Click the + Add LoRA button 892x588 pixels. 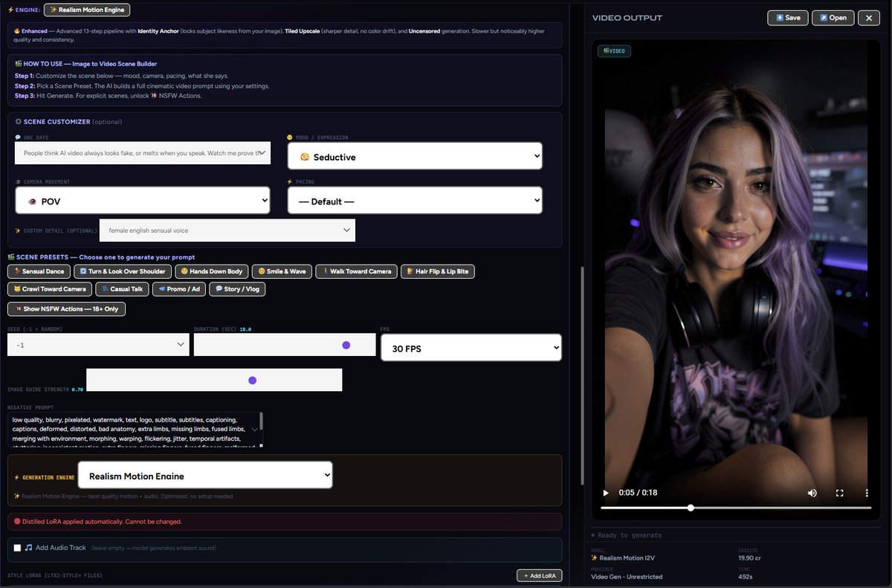pyautogui.click(x=539, y=575)
